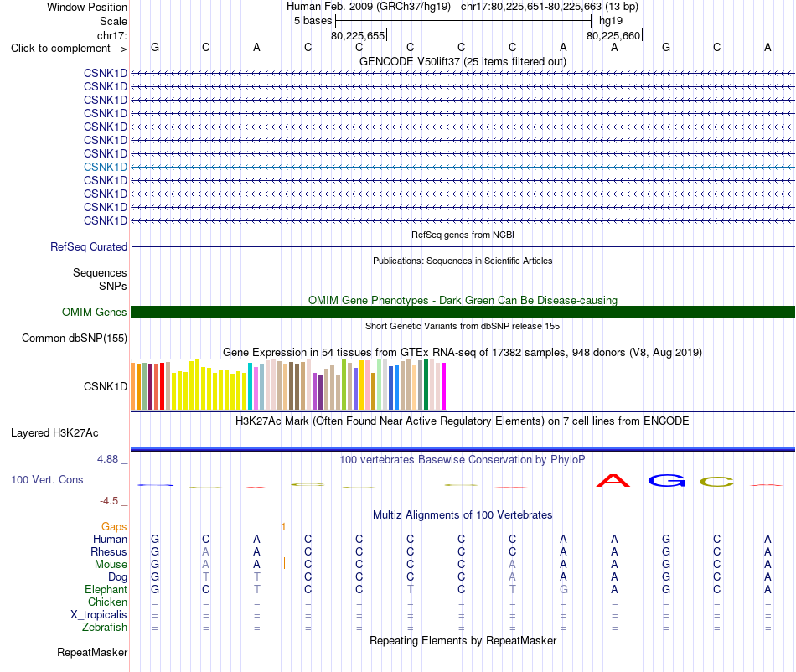796x672 pixels.
Task: Click the cyan bar in GTEx chart
Action: [x=250, y=386]
